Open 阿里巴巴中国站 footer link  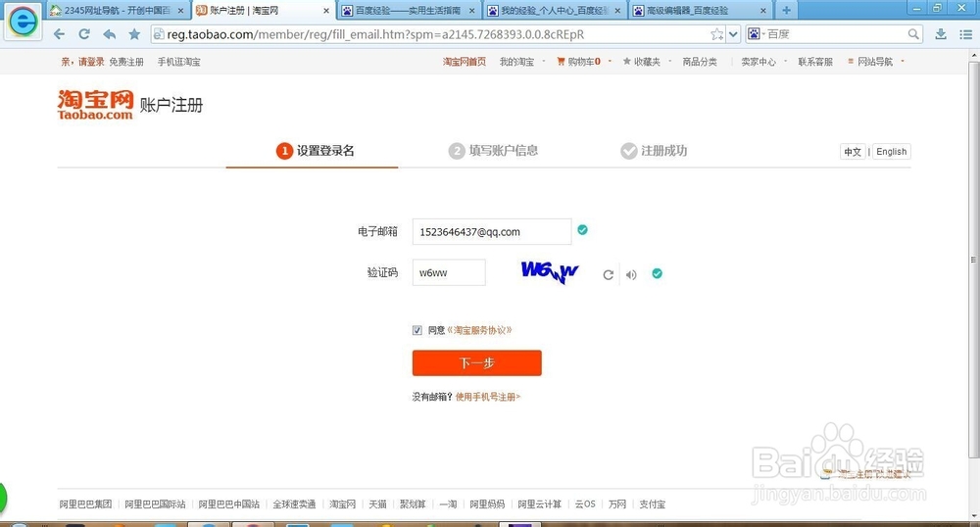click(x=228, y=503)
